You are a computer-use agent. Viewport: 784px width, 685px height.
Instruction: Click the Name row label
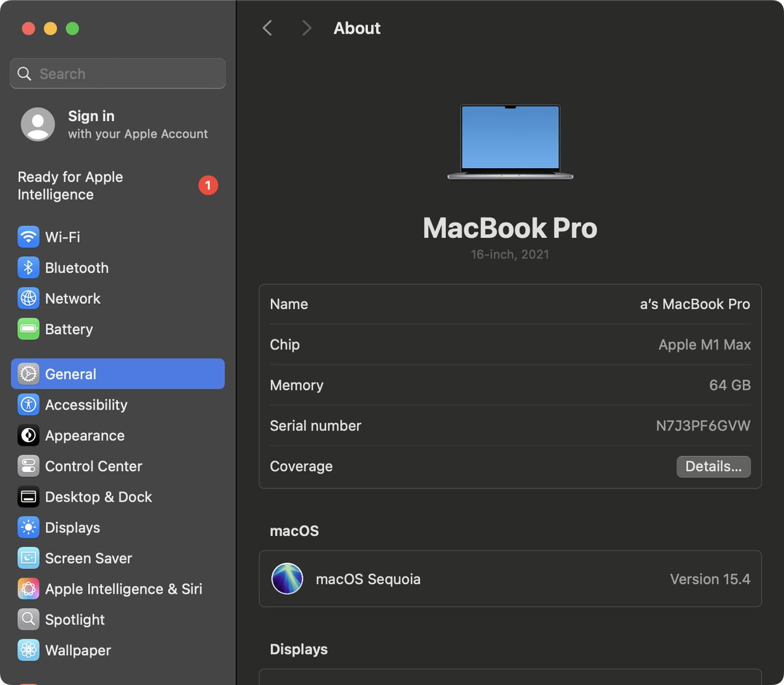[289, 304]
